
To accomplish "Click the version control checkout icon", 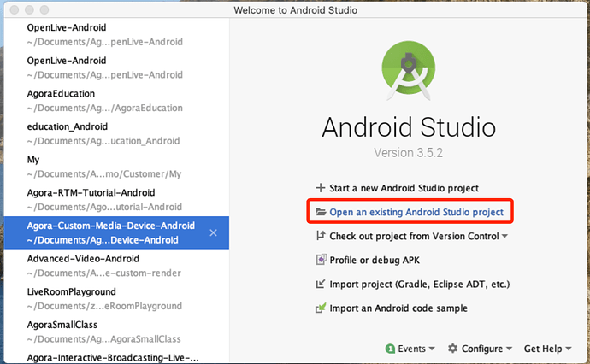I will 321,236.
